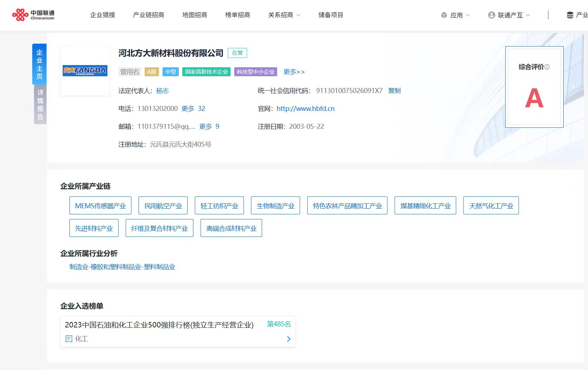
Task: Show more company tags via 更多>>
Action: [x=294, y=72]
